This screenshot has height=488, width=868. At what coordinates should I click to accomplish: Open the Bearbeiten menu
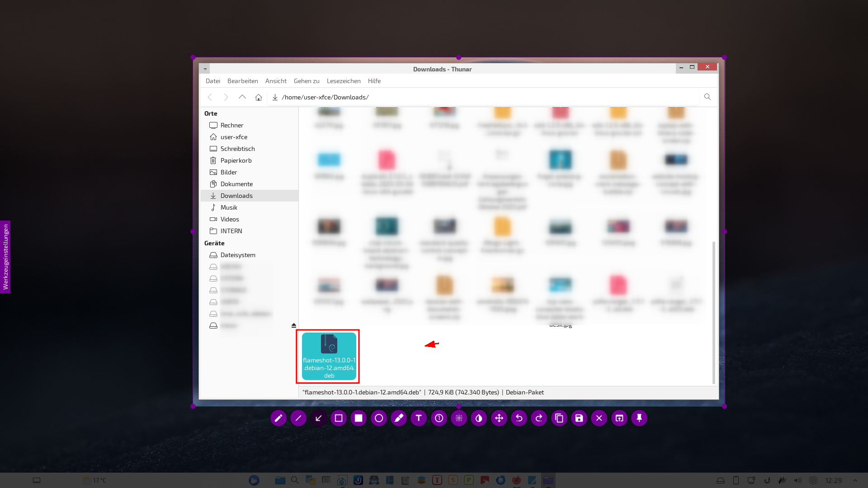[x=243, y=81]
